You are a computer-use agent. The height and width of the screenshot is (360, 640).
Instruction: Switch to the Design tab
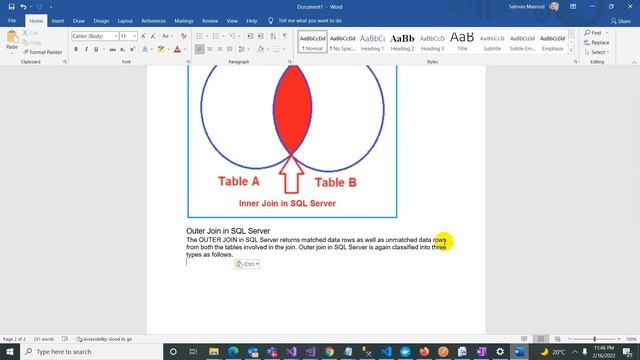tap(101, 20)
